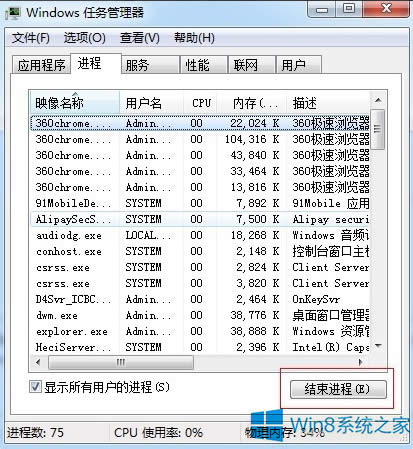The width and height of the screenshot is (413, 449).
Task: Select the csrss.exe row using 2,824 K
Action: coord(200,267)
